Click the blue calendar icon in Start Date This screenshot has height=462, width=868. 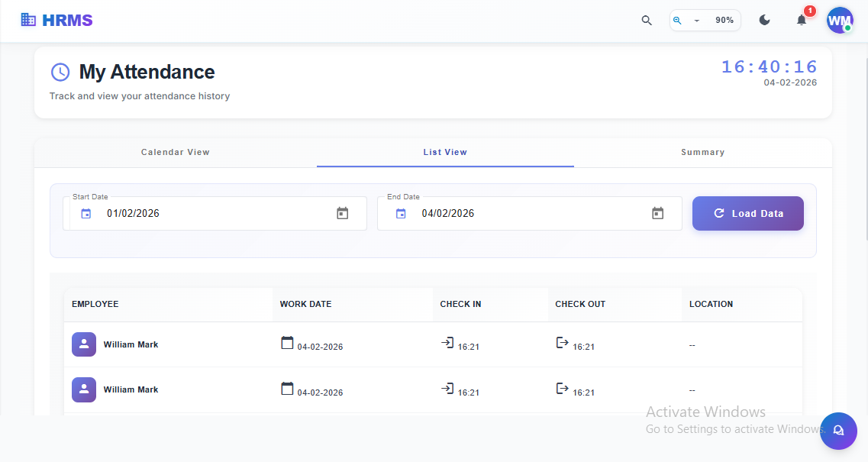[86, 214]
